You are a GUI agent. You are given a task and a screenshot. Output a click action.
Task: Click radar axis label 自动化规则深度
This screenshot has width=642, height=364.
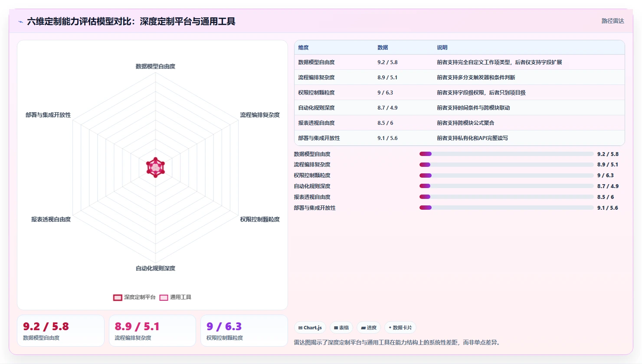point(155,268)
